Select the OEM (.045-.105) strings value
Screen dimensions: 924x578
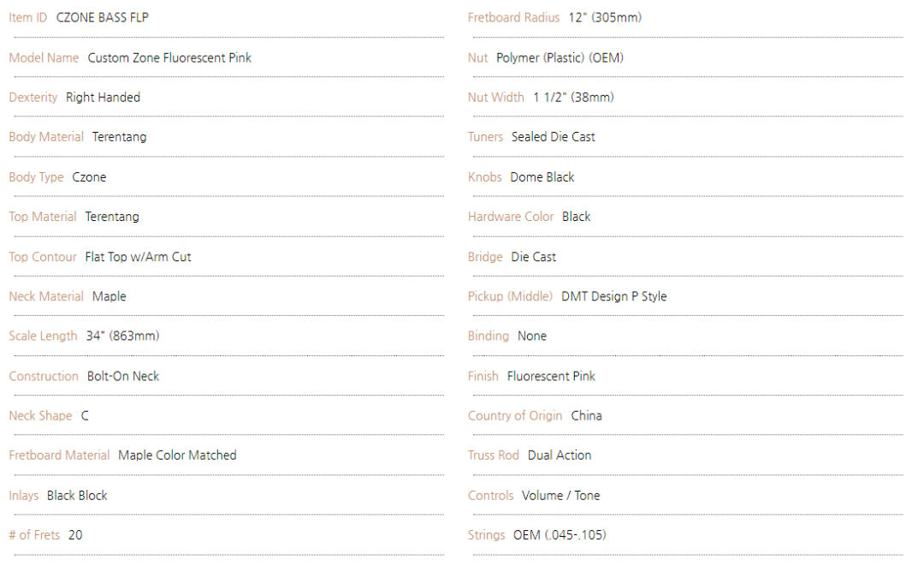560,535
